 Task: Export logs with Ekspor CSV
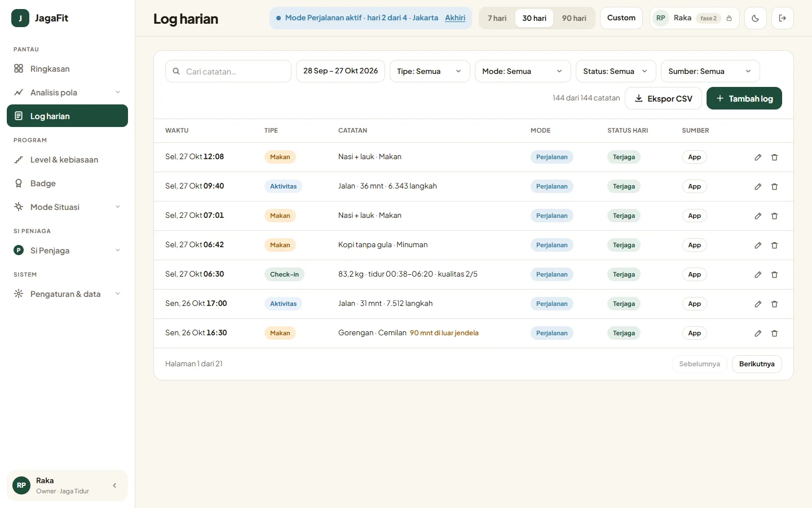click(x=663, y=98)
